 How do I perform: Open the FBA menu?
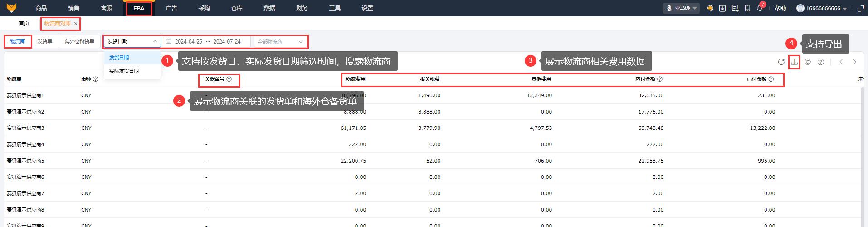click(139, 8)
